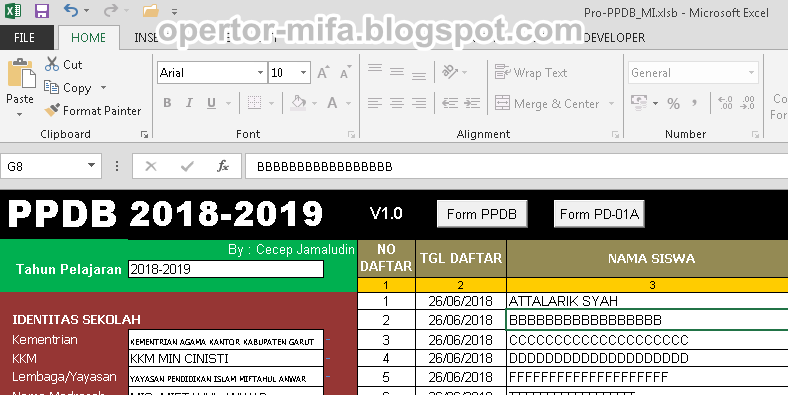This screenshot has height=395, width=788.
Task: Open the Alignment dialog launcher
Action: [x=615, y=134]
